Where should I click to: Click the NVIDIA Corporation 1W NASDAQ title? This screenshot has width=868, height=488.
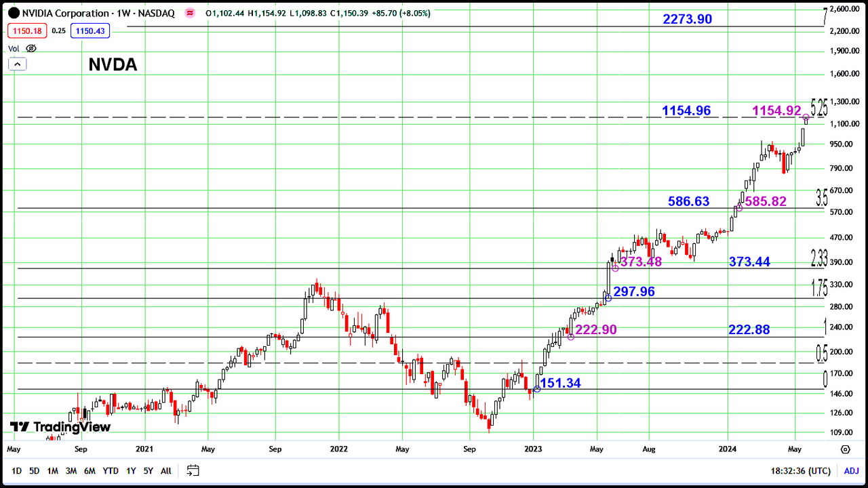click(100, 13)
